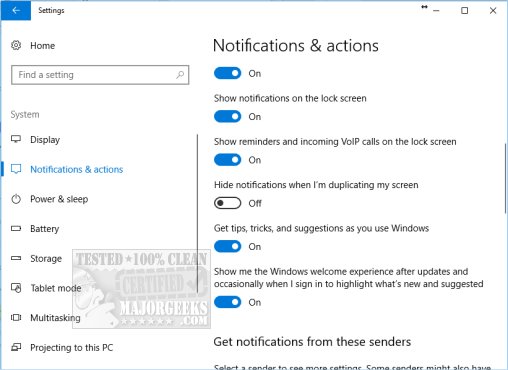Click Show me the Windows welcome experience text
The height and width of the screenshot is (370, 508).
348,277
